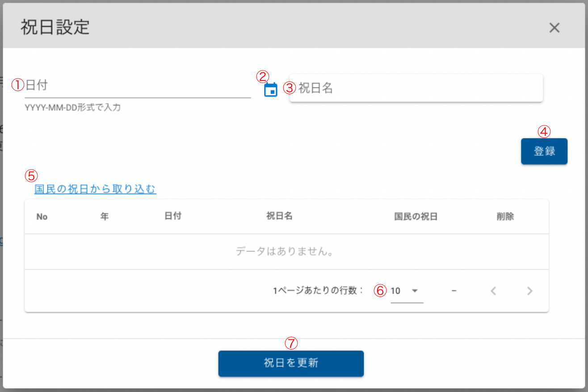588x392 pixels.
Task: Select the No column header
Action: [x=42, y=217]
